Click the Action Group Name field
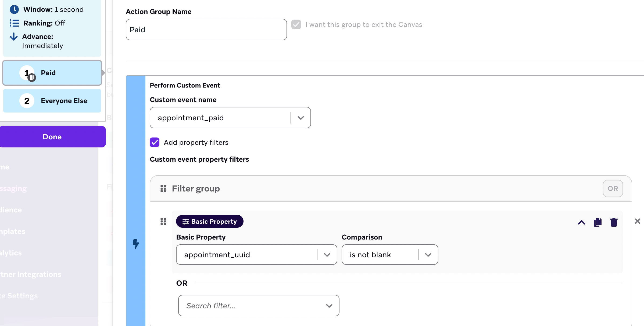The height and width of the screenshot is (326, 644). [x=206, y=30]
